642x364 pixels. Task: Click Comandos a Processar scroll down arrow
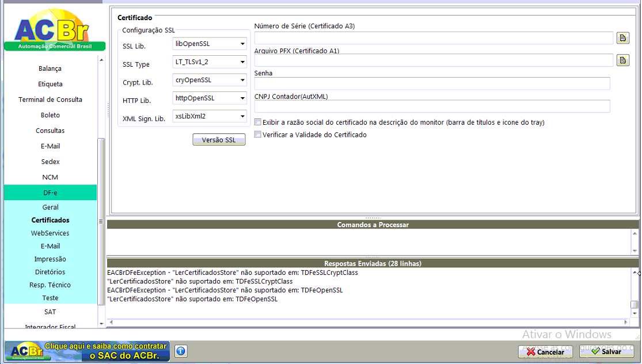point(635,251)
